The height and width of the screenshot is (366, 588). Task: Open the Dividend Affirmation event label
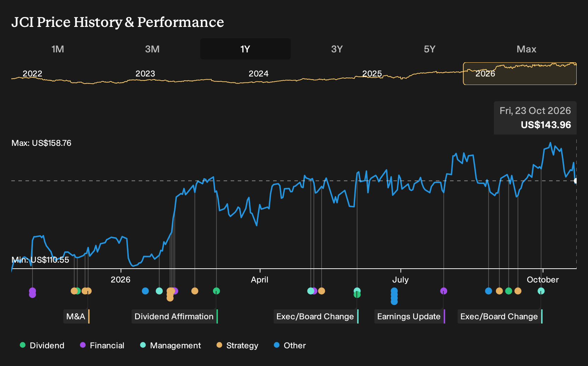[x=175, y=316]
